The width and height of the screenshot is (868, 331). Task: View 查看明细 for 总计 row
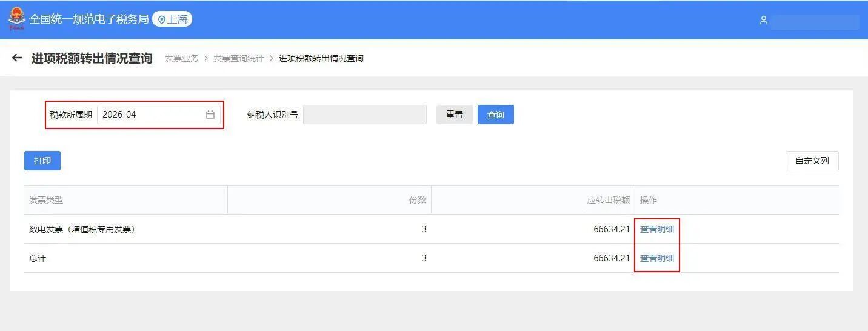click(x=657, y=258)
